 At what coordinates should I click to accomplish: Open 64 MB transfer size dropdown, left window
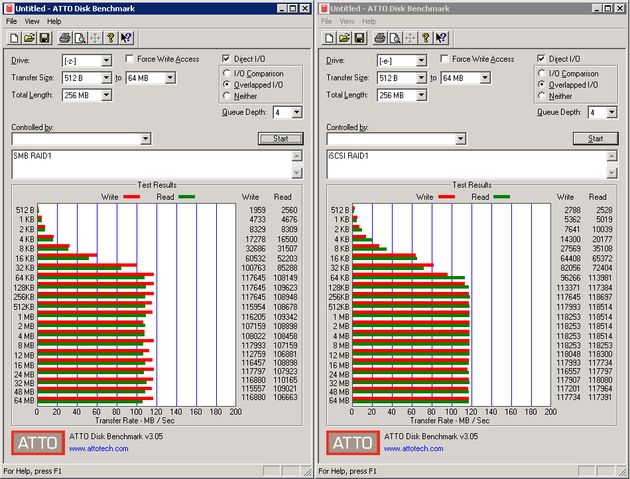(170, 78)
